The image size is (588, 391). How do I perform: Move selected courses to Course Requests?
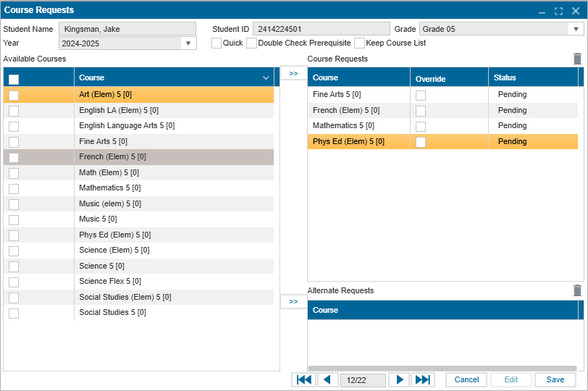coord(293,74)
